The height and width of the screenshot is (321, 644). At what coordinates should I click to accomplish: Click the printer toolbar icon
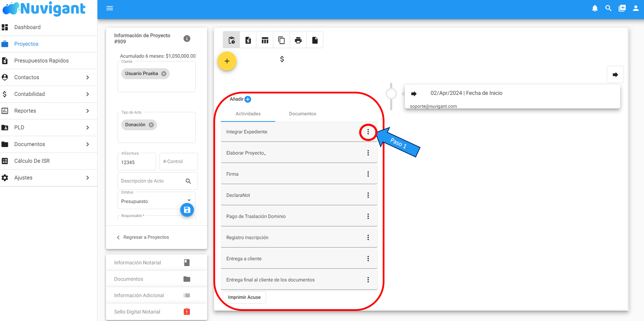point(298,40)
